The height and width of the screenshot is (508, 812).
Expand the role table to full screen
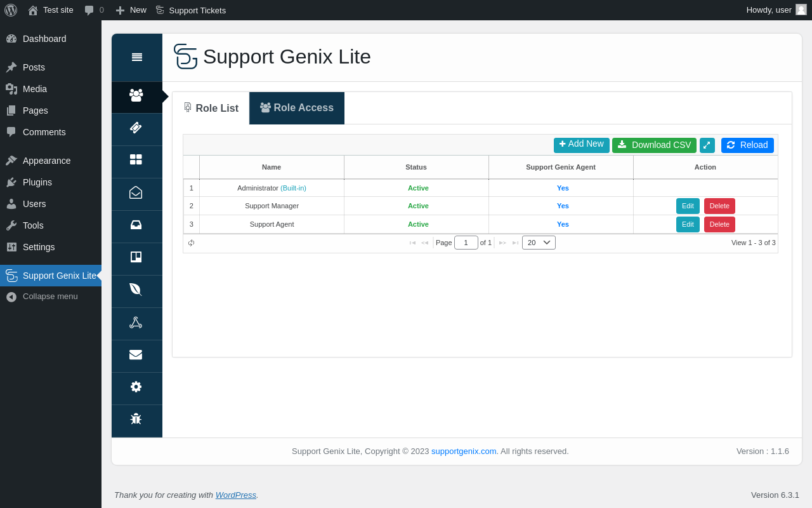707,145
